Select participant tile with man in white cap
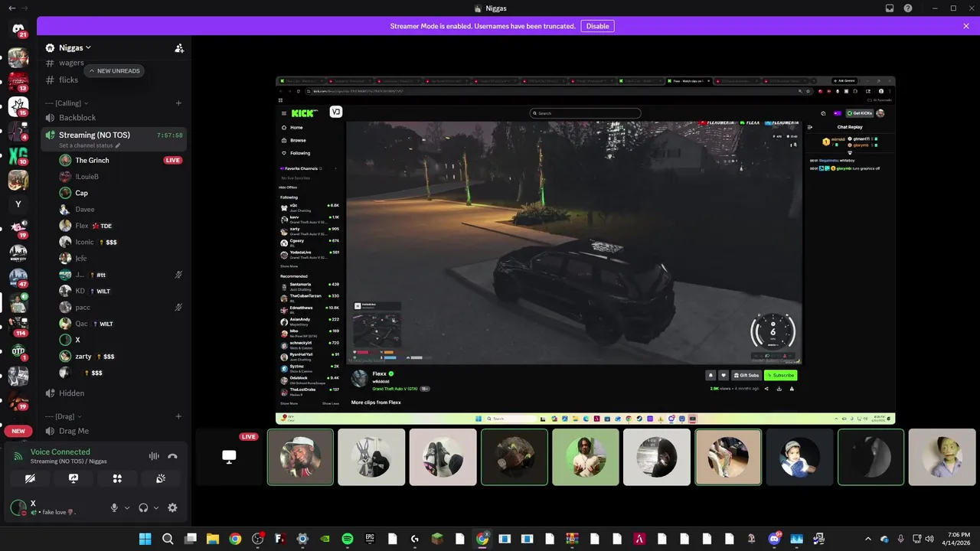This screenshot has height=551, width=980. [300, 457]
